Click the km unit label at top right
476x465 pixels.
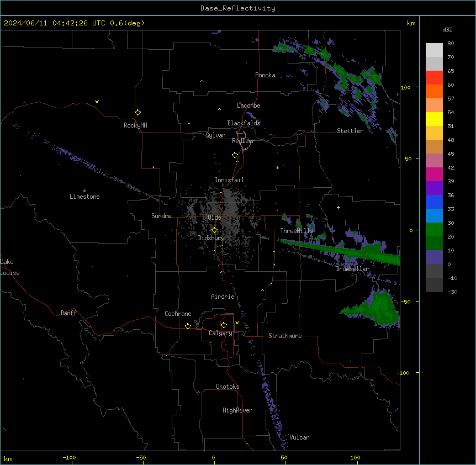click(x=411, y=23)
